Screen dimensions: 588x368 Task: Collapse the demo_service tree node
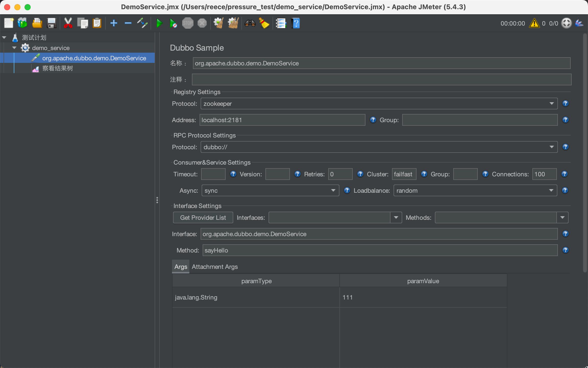coord(14,48)
